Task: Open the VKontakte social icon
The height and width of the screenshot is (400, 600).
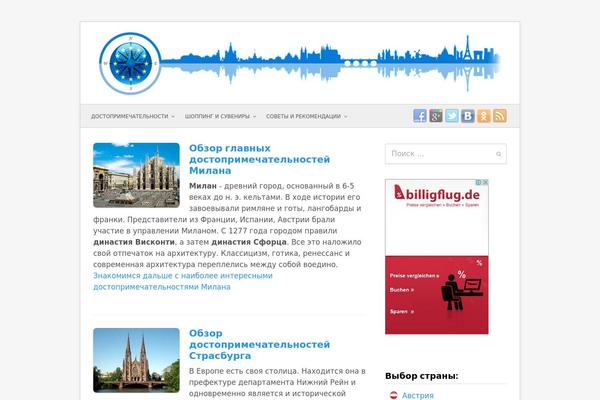Action: click(468, 116)
